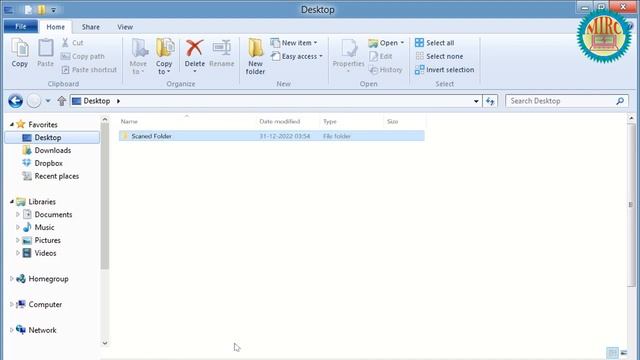Click the Forward navigation arrow
The height and width of the screenshot is (360, 640).
click(x=34, y=101)
